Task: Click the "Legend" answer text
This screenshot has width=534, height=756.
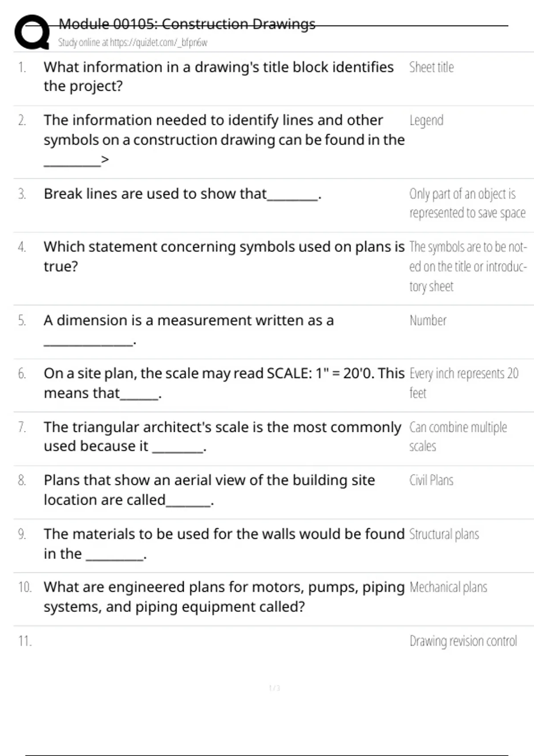Action: [426, 121]
